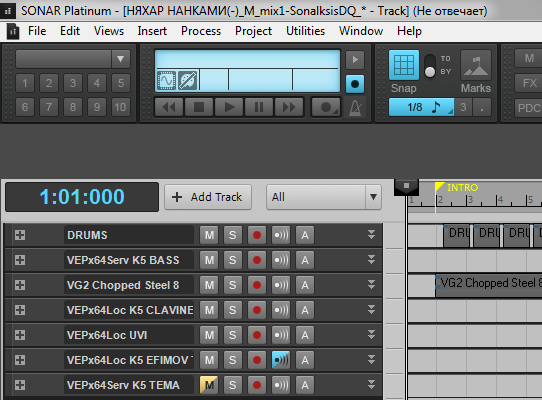This screenshot has width=542, height=400.
Task: Disable input echo on VEPx64Loc K5 EFIMOV
Action: 281,360
